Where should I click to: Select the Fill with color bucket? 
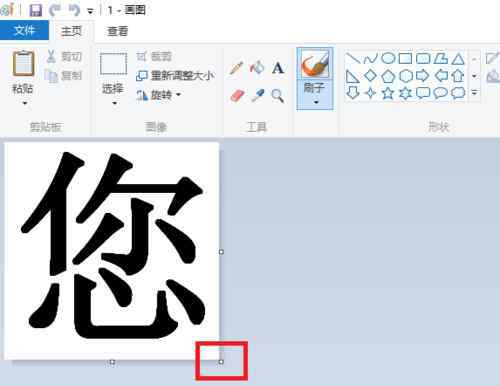point(257,68)
